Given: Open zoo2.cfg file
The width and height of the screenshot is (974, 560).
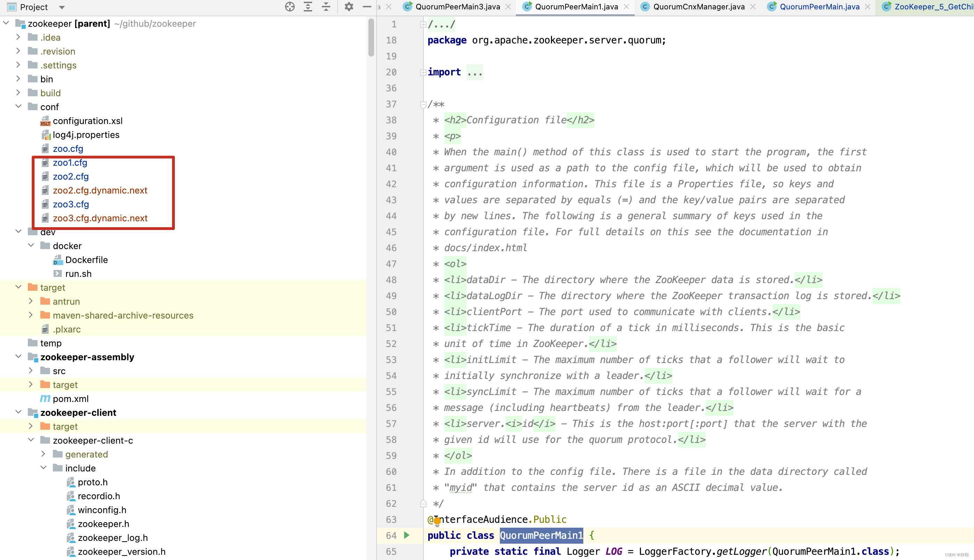Looking at the screenshot, I should (71, 176).
